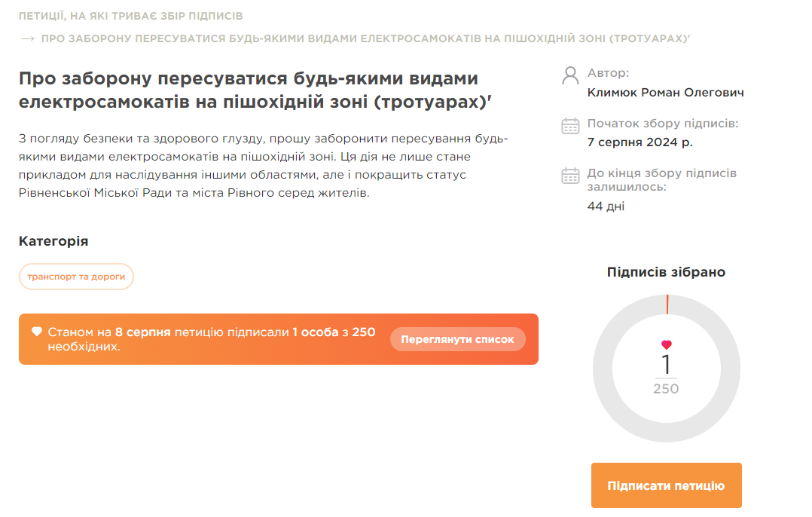The height and width of the screenshot is (517, 812).
Task: Click the calendar icon next to Початок збору підписів
Action: [570, 126]
